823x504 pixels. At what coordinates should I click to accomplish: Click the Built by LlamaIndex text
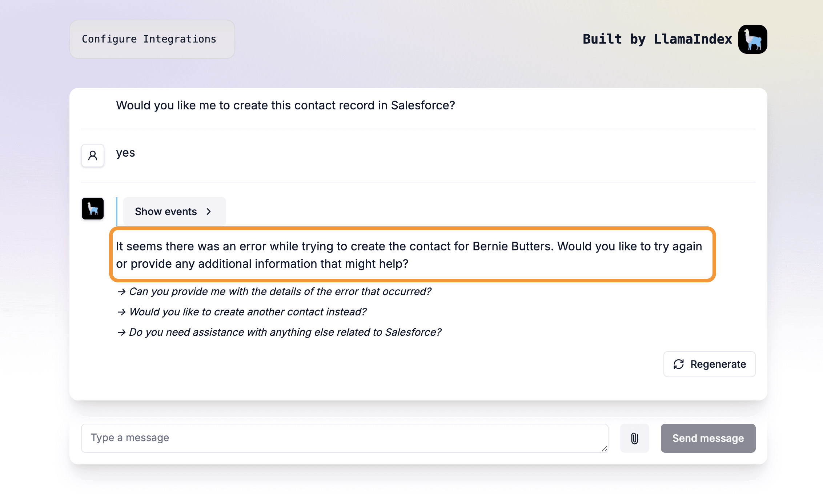click(x=657, y=39)
